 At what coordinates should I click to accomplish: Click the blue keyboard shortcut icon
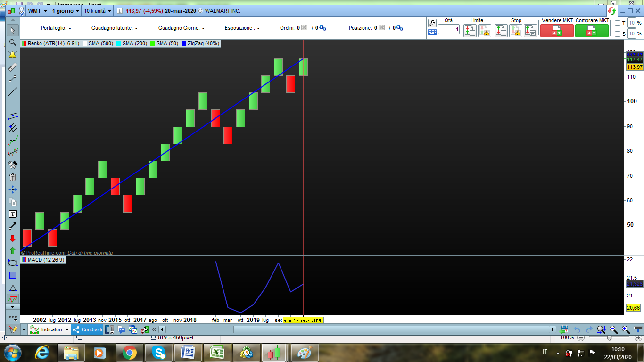[432, 32]
